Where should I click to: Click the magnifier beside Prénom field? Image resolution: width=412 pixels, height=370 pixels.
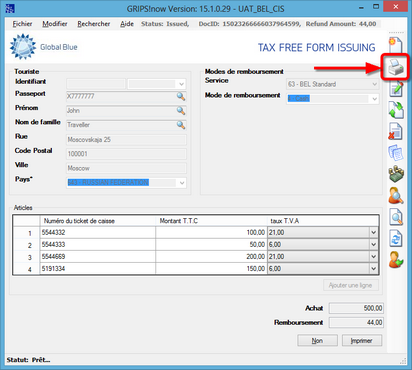click(181, 111)
